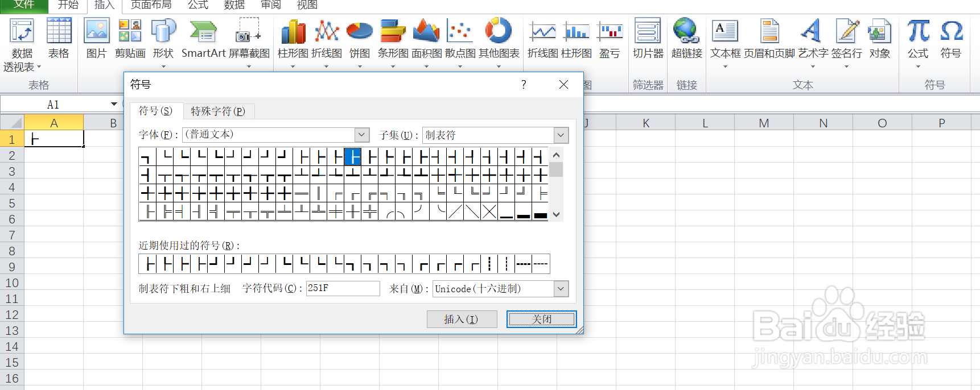The image size is (980, 390).
Task: Choose the diagonal cross ╳ symbol
Action: click(489, 212)
